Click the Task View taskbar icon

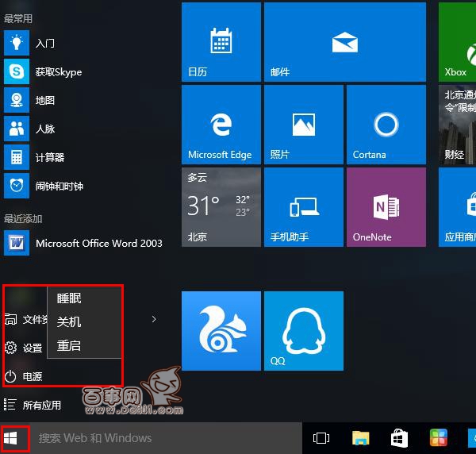(321, 438)
